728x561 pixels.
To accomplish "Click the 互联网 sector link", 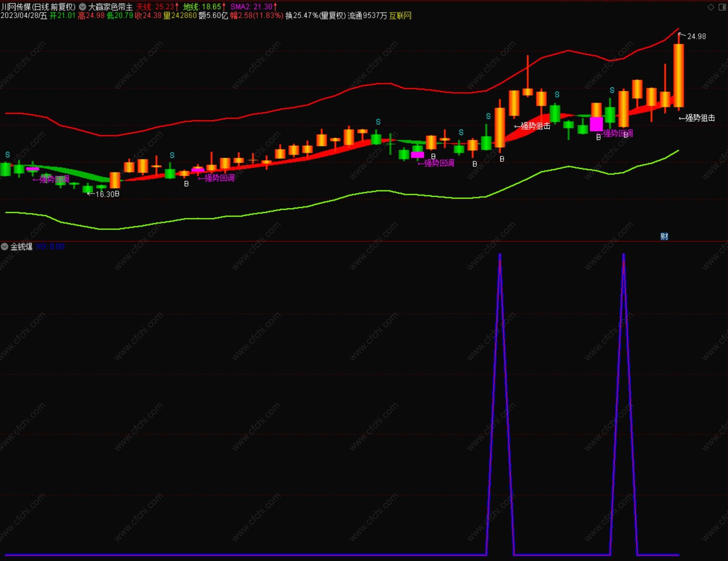I will 400,16.
